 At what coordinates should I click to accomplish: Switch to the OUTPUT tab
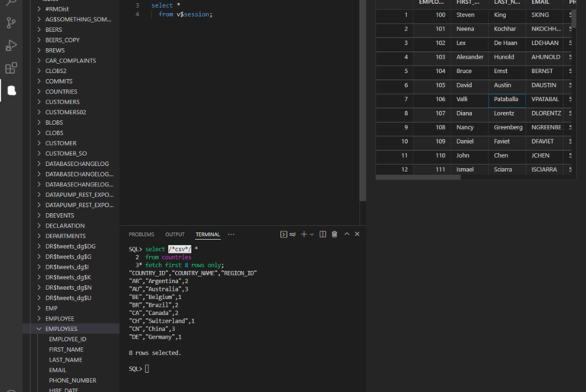(x=175, y=234)
